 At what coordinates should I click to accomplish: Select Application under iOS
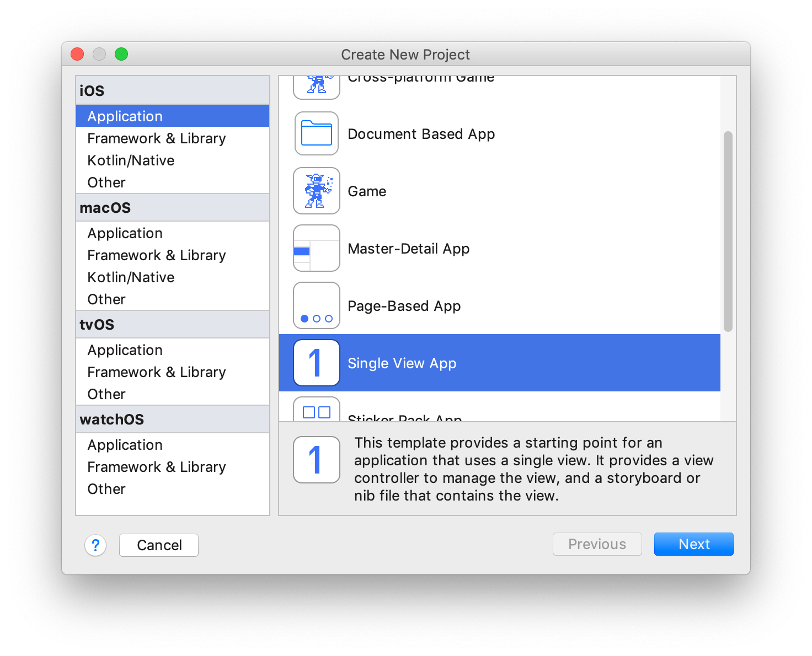pyautogui.click(x=173, y=116)
